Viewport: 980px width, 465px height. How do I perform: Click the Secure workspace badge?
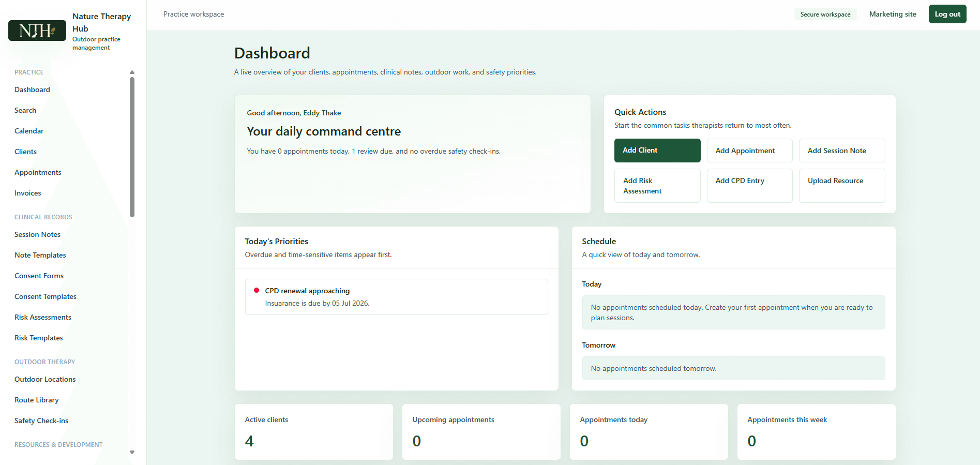[825, 14]
